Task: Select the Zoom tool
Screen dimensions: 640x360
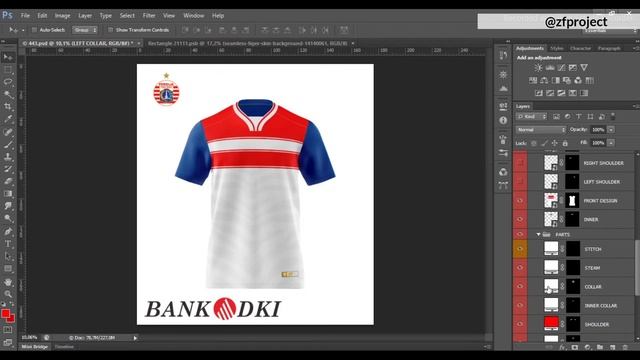Action: [x=8, y=294]
